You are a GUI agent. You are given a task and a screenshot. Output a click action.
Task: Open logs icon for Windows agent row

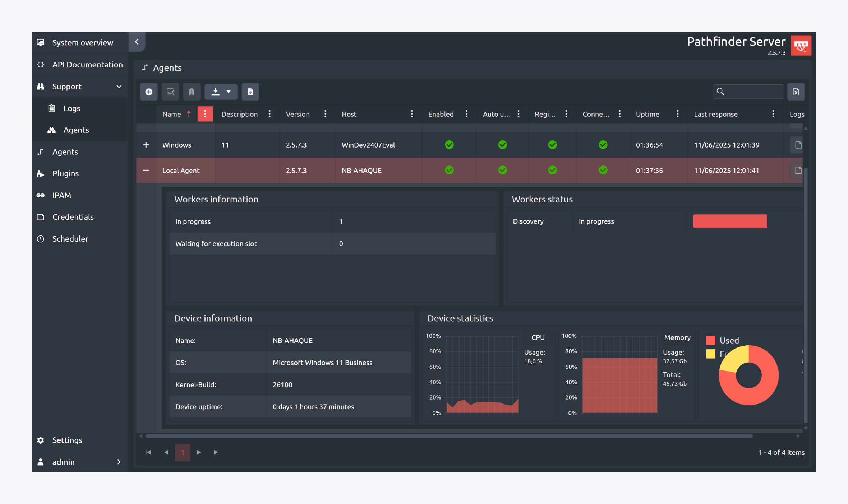798,145
